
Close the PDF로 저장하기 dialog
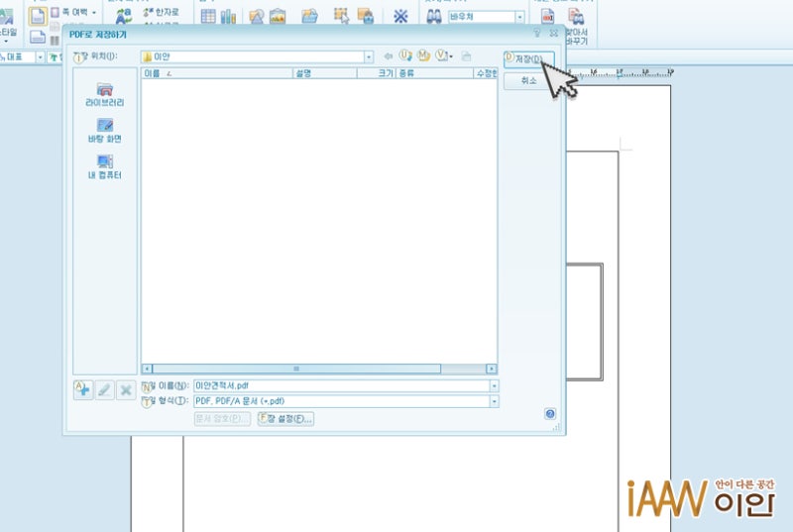(x=554, y=34)
